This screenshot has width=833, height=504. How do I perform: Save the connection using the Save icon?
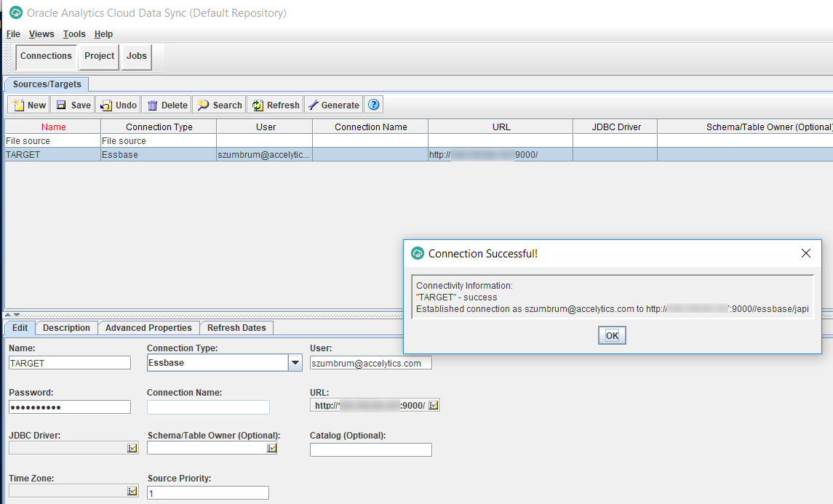click(x=73, y=105)
